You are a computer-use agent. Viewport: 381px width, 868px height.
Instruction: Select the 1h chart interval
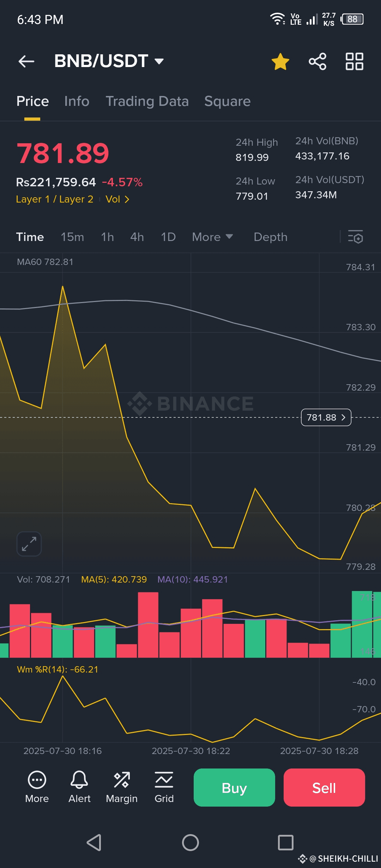pos(107,237)
